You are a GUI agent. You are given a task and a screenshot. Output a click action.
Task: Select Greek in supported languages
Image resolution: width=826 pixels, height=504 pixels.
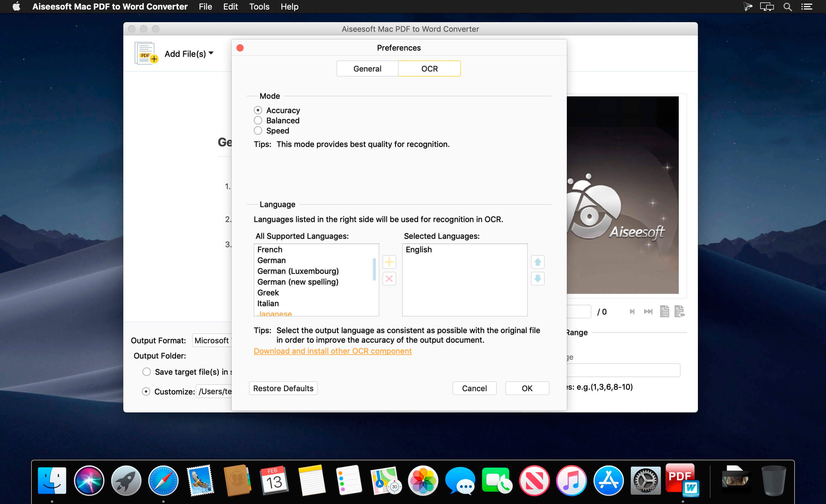[x=316, y=292]
